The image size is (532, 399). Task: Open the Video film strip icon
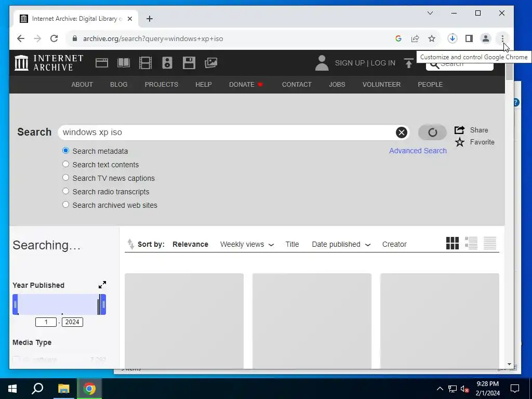(145, 63)
